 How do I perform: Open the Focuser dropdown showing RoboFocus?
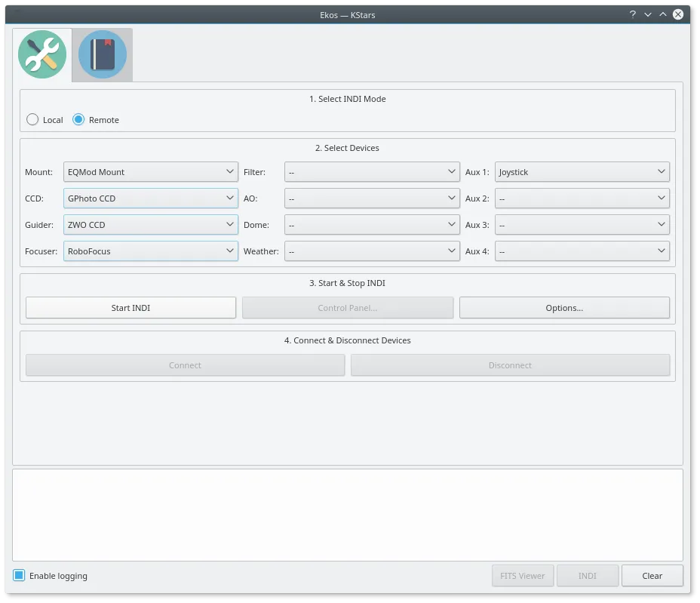click(150, 251)
